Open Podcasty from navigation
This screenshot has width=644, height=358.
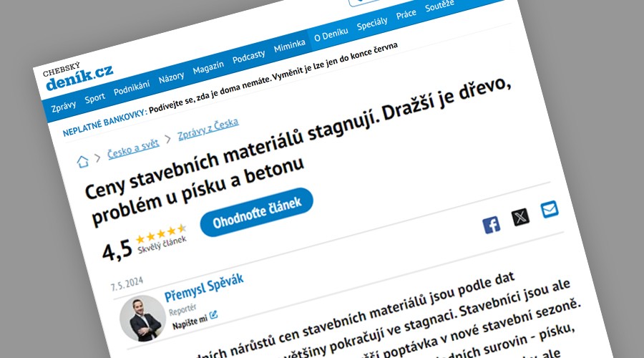(248, 57)
